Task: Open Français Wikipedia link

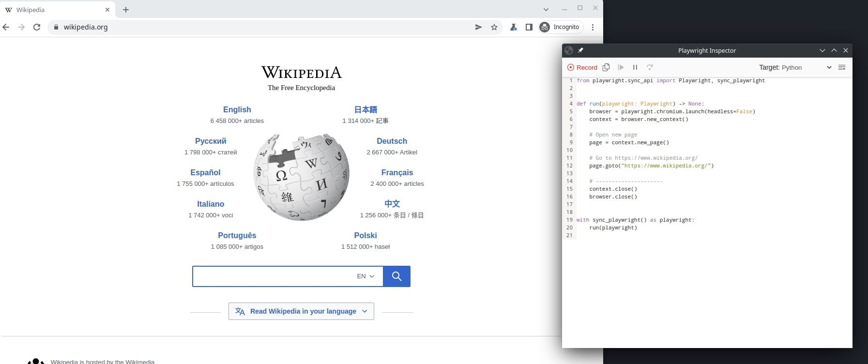Action: pos(397,172)
